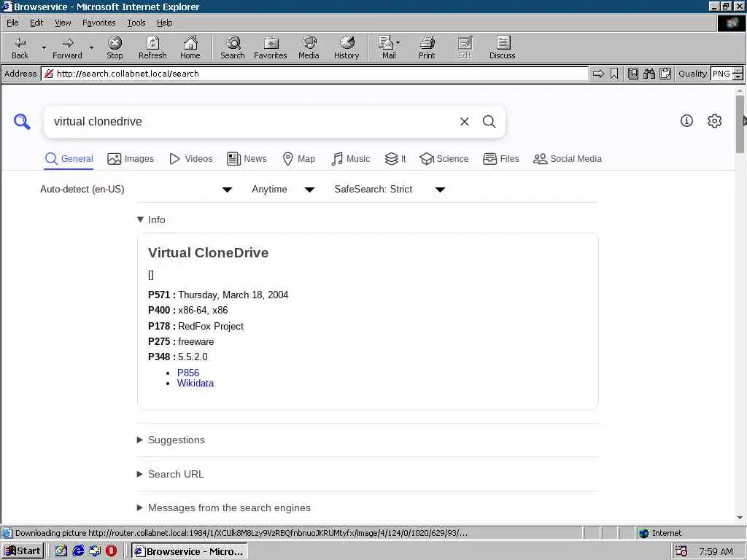This screenshot has height=560, width=747.
Task: Print the page with Print icon
Action: (x=427, y=47)
